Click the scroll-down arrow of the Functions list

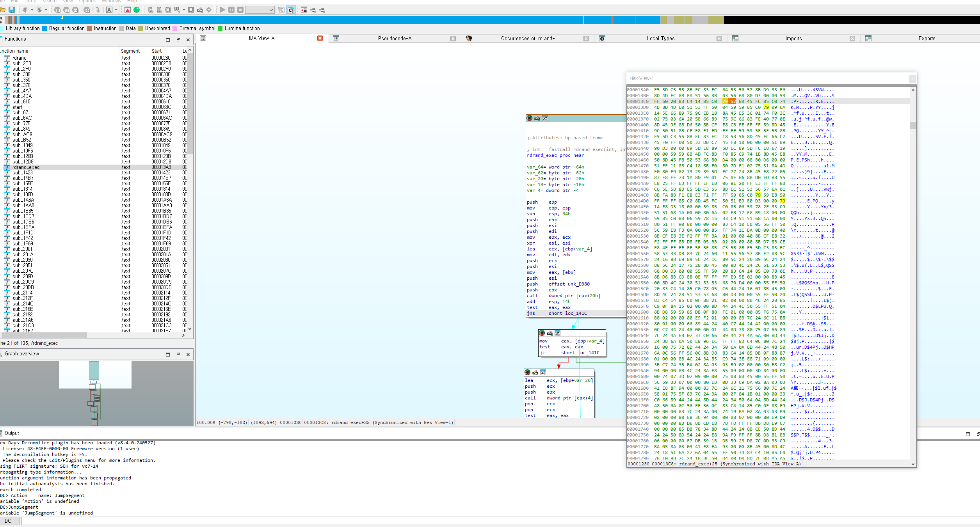click(190, 329)
